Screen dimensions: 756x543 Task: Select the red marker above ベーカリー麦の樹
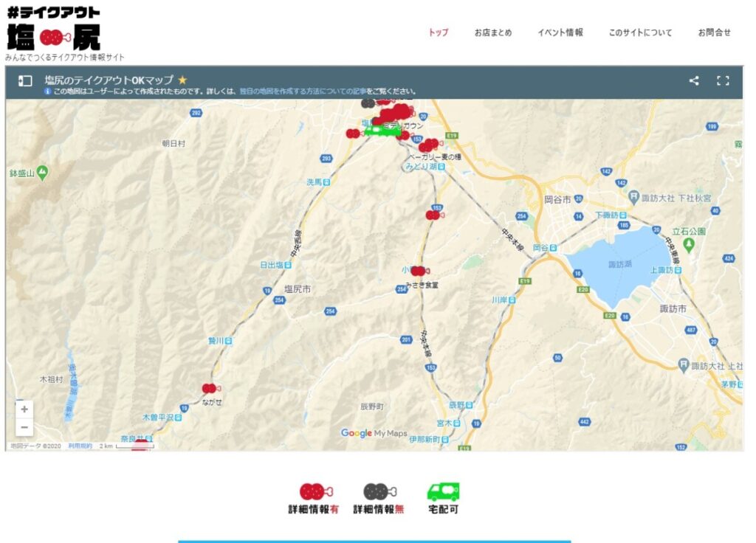click(x=430, y=145)
